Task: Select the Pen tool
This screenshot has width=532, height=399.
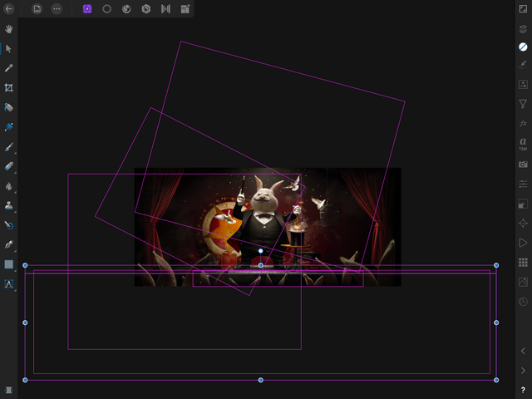Action: pos(9,244)
